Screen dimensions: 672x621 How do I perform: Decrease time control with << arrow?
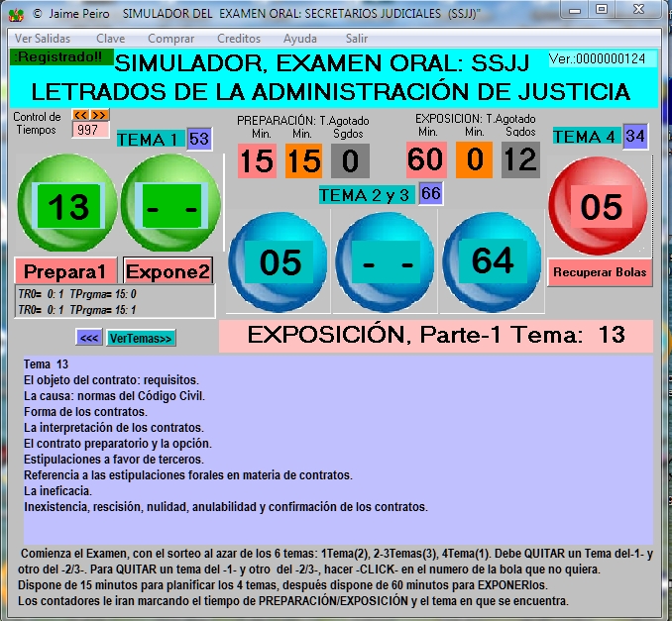pyautogui.click(x=80, y=115)
